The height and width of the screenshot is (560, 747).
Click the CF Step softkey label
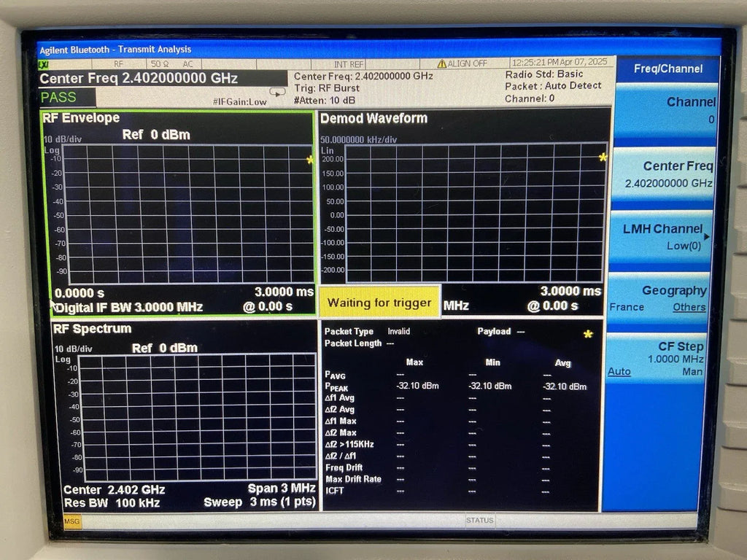pyautogui.click(x=681, y=346)
